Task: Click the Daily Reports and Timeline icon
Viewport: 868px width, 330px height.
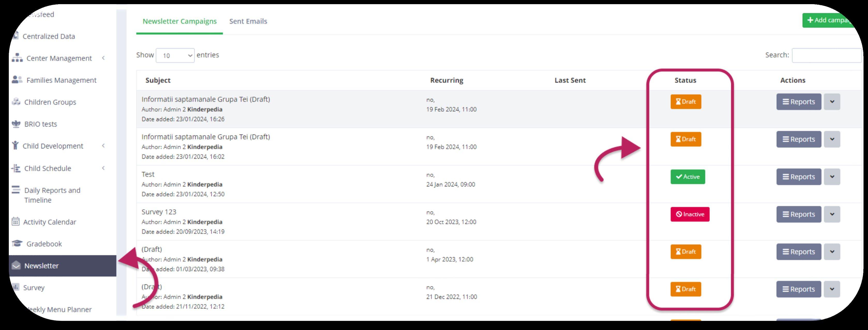Action: 16,190
